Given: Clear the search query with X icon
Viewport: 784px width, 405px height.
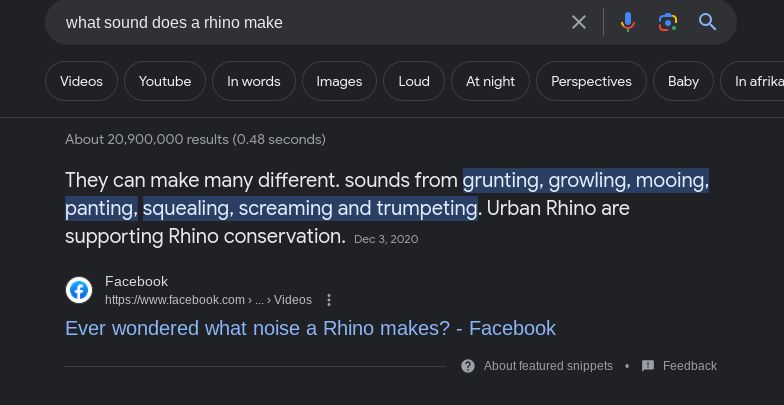Looking at the screenshot, I should click(579, 22).
